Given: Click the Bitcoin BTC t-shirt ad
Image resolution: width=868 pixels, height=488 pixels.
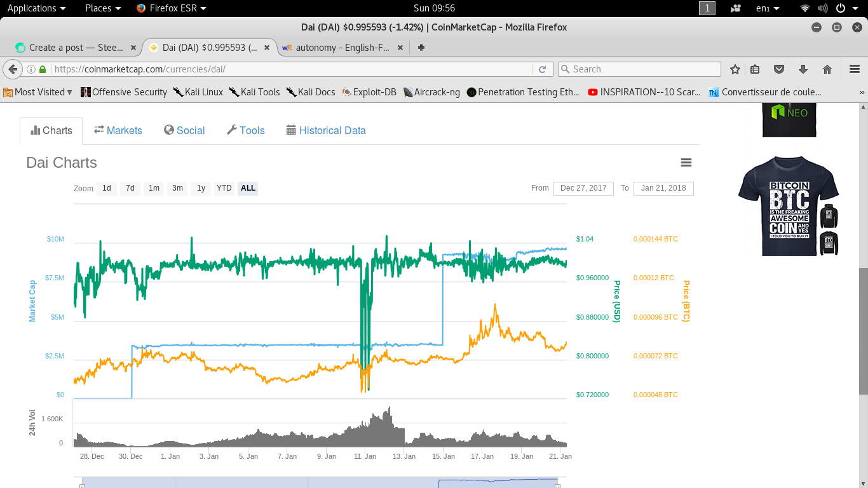Looking at the screenshot, I should click(x=789, y=206).
